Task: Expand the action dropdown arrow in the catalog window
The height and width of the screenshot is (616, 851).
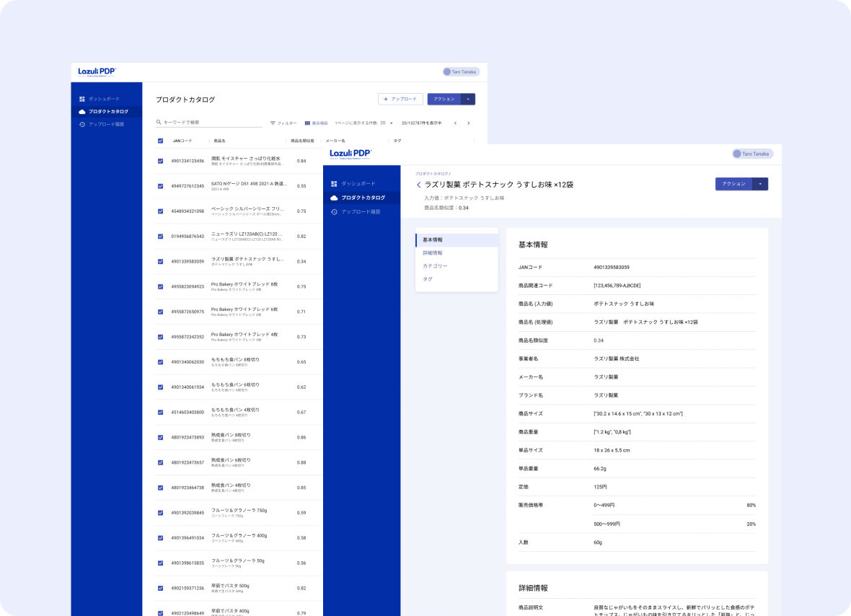Action: click(467, 99)
